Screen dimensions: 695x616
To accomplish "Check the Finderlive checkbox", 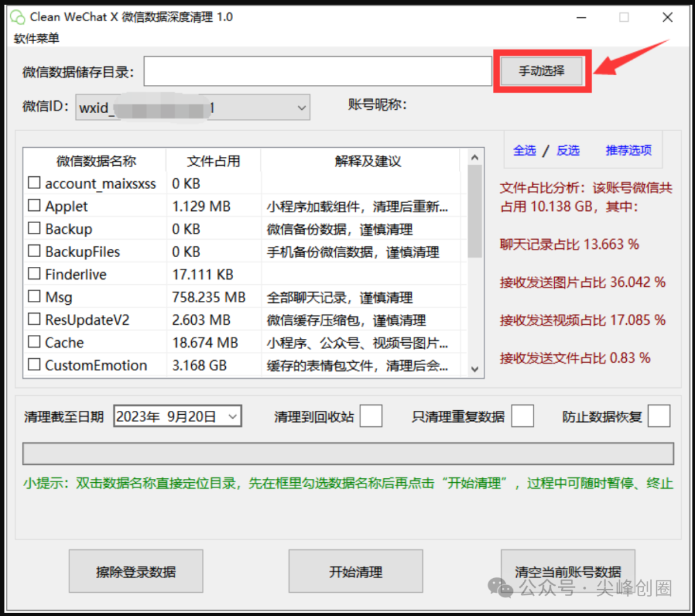I will pos(34,274).
